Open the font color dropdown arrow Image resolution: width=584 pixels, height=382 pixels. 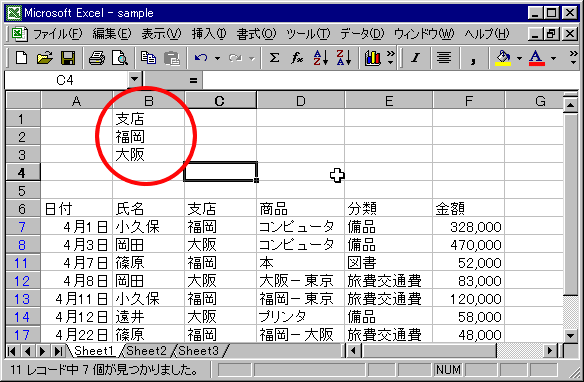[553, 58]
